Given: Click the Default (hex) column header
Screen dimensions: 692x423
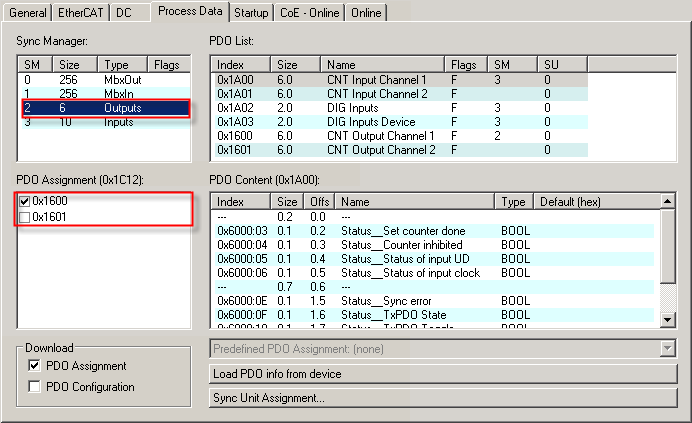Looking at the screenshot, I should point(597,202).
